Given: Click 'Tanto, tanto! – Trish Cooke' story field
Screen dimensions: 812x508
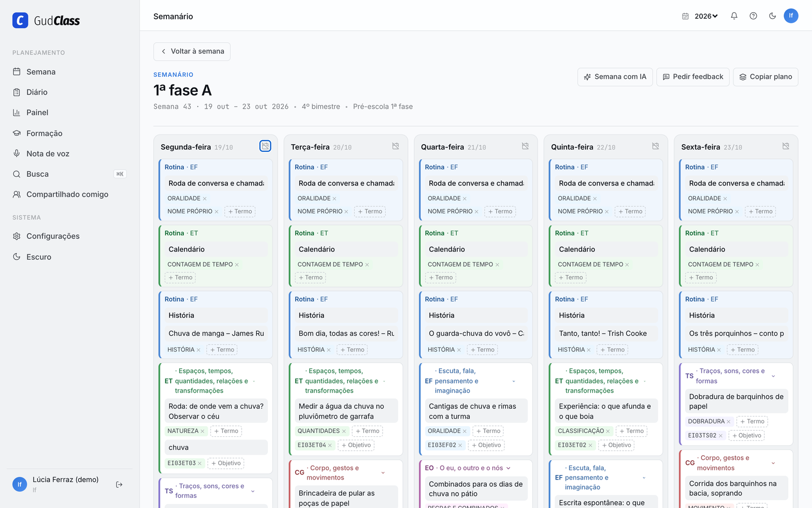Looking at the screenshot, I should tap(606, 334).
